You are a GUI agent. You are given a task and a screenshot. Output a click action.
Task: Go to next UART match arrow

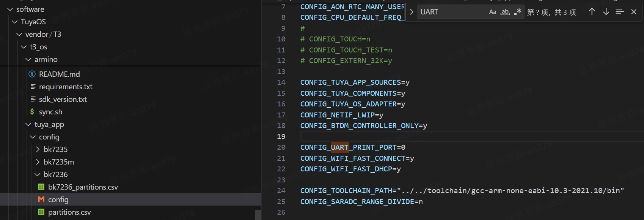(x=606, y=12)
